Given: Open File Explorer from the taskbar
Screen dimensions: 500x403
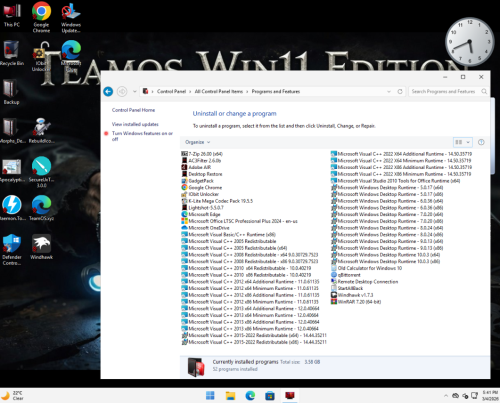Looking at the screenshot, I should (230, 396).
